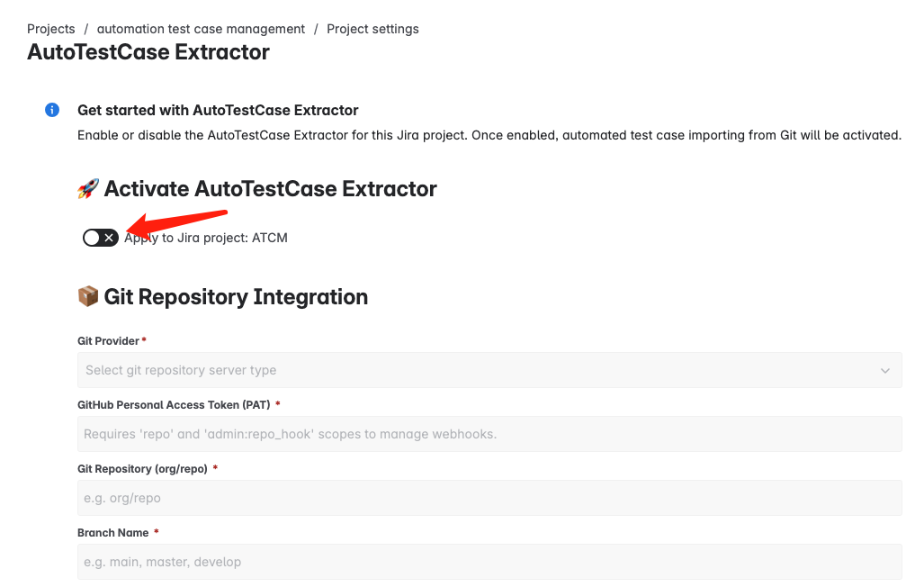This screenshot has width=924, height=587.
Task: Click the blue info icon
Action: pyautogui.click(x=52, y=110)
